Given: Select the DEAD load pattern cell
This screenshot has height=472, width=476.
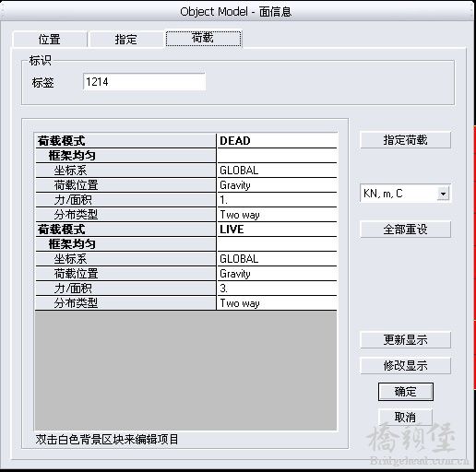Looking at the screenshot, I should [x=277, y=141].
